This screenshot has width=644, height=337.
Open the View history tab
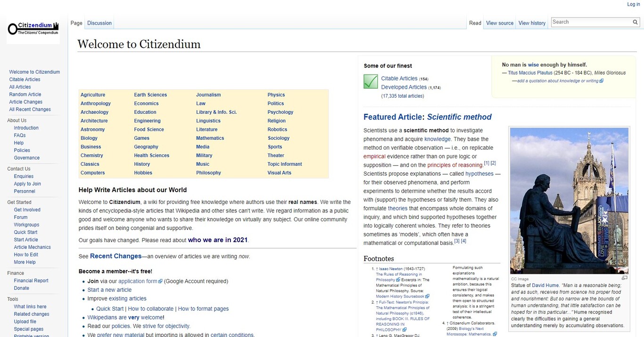532,23
